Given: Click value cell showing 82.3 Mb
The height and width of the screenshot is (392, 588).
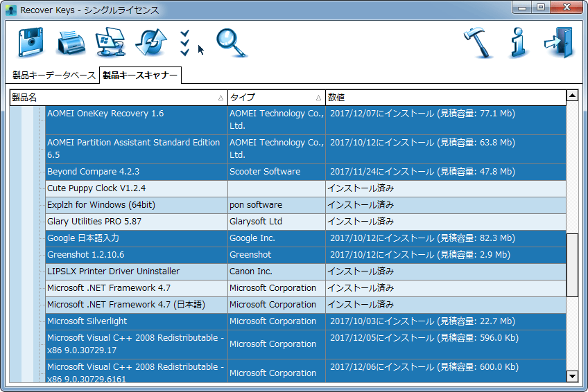Looking at the screenshot, I should point(445,238).
